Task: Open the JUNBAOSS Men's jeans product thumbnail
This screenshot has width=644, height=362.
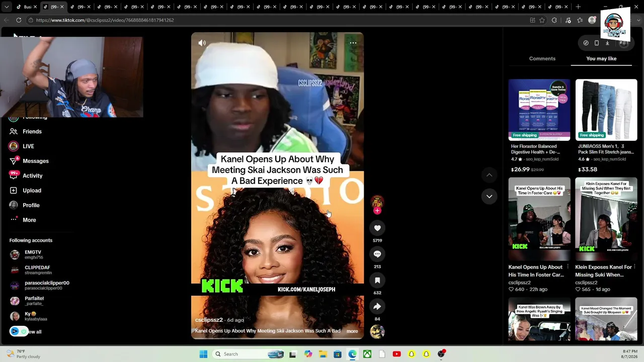Action: click(x=606, y=110)
